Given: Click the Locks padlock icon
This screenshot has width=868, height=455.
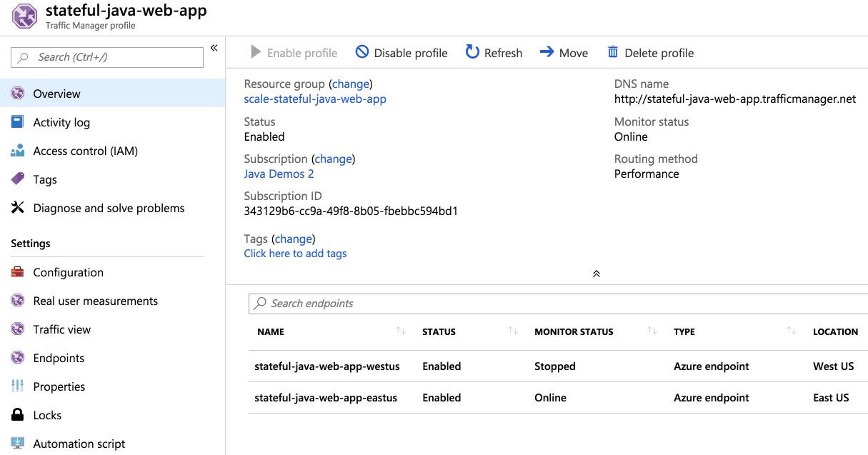Looking at the screenshot, I should pos(18,415).
